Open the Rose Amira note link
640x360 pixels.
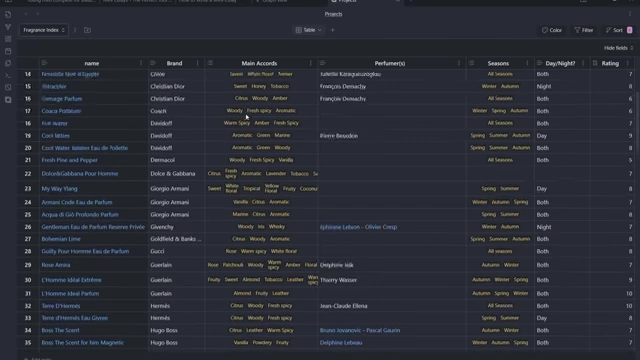pyautogui.click(x=56, y=265)
